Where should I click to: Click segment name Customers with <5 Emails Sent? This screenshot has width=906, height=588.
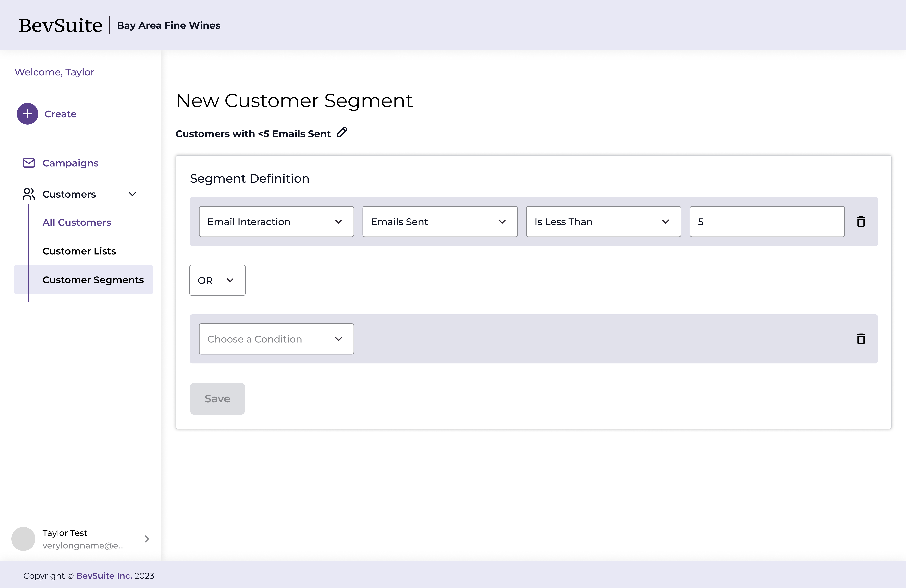253,134
